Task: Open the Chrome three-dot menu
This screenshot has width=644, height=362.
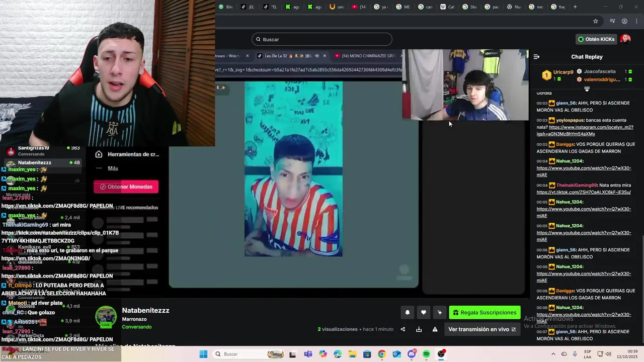Action: tap(637, 21)
